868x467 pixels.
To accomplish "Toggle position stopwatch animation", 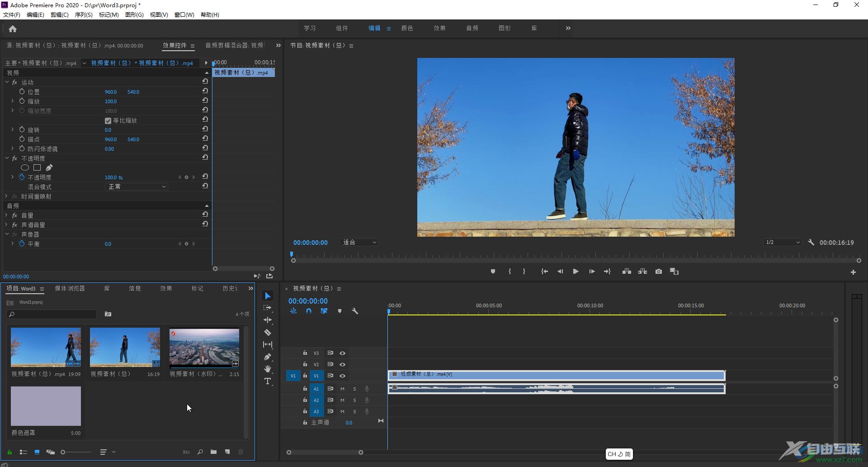I will [x=22, y=91].
